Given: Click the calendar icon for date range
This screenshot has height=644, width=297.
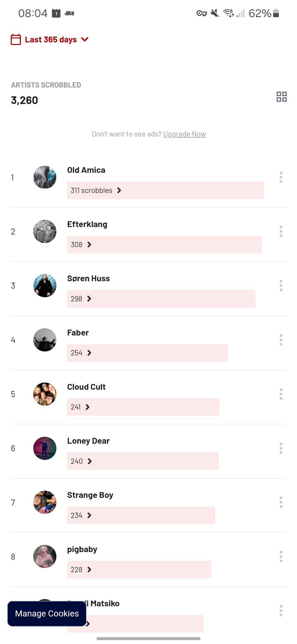Looking at the screenshot, I should pyautogui.click(x=16, y=39).
